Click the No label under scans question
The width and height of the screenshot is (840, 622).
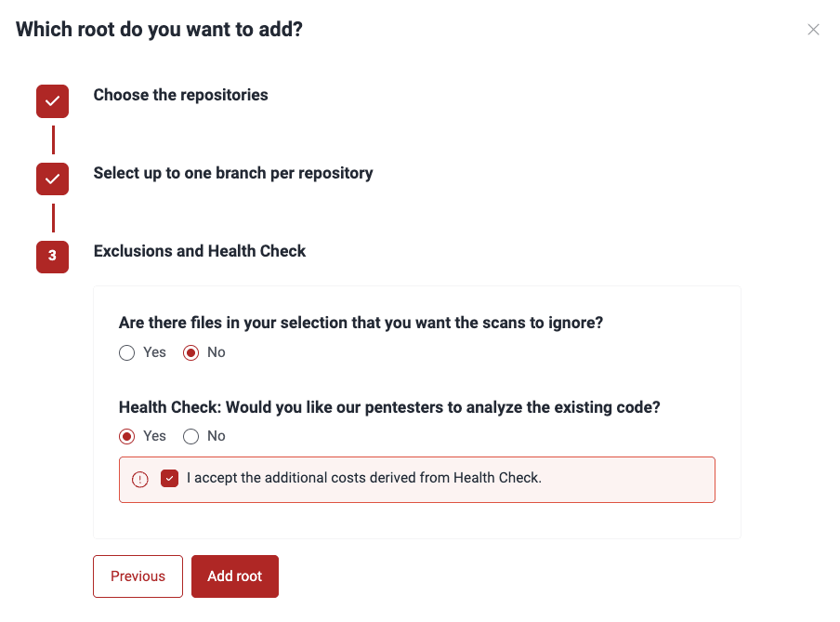(x=217, y=352)
